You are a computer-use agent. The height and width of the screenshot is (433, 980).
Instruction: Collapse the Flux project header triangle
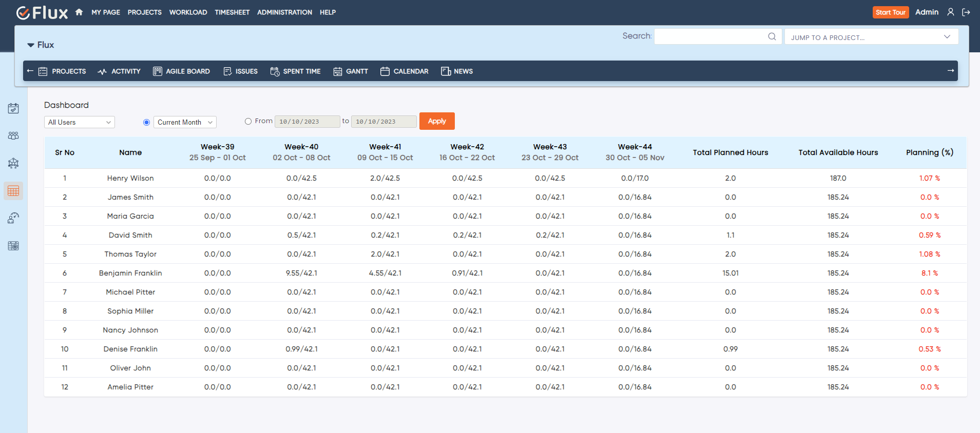click(x=31, y=45)
